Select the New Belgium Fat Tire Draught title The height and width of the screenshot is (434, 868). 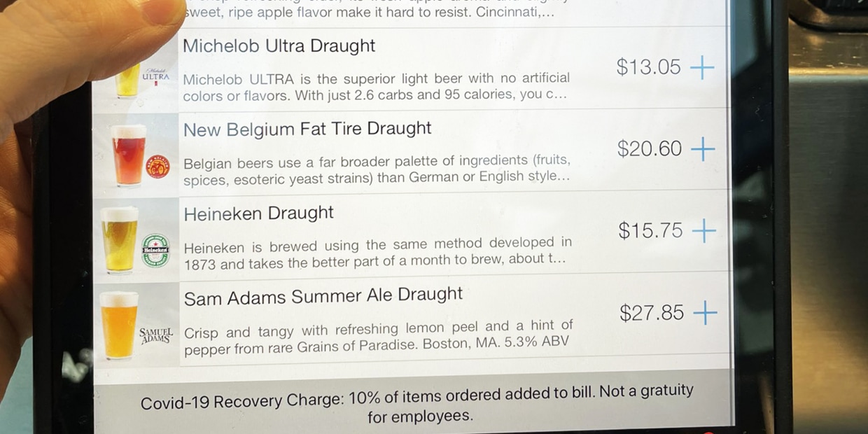[x=307, y=129]
